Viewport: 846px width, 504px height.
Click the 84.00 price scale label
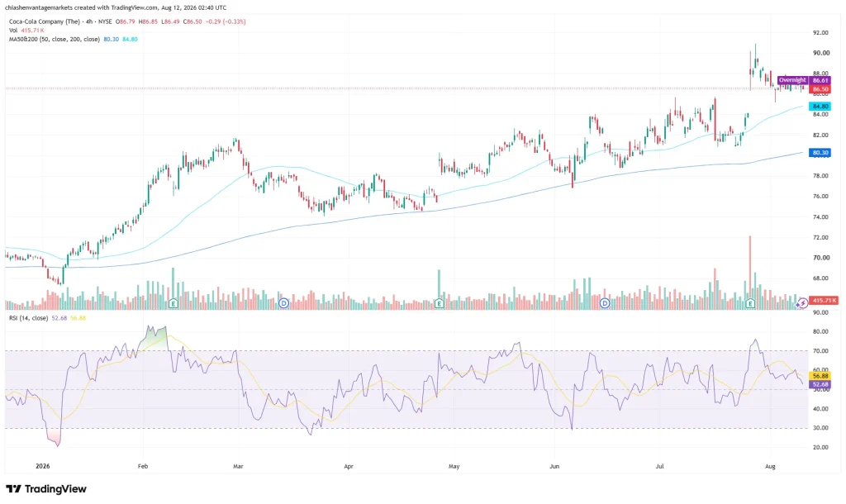[820, 114]
